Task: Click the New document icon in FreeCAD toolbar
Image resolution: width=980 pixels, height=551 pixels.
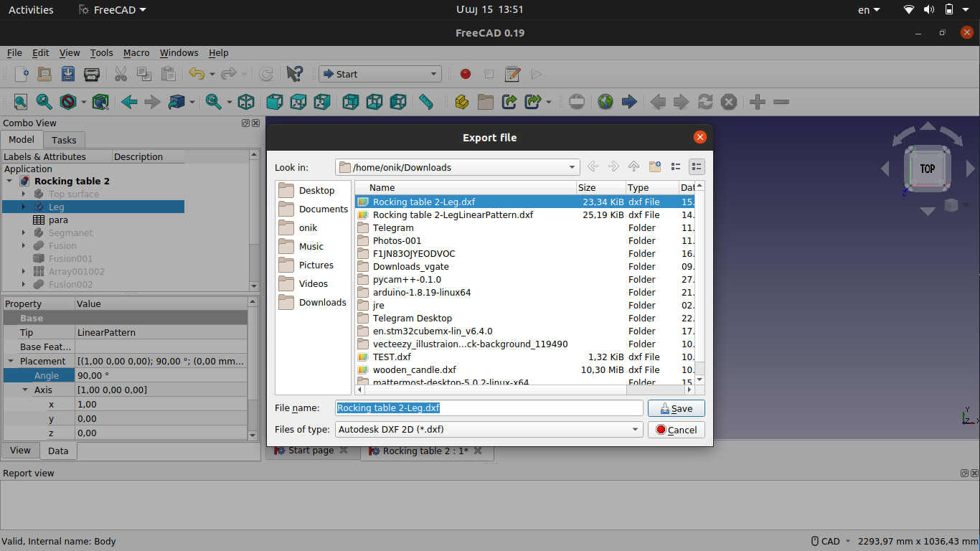Action: click(21, 74)
